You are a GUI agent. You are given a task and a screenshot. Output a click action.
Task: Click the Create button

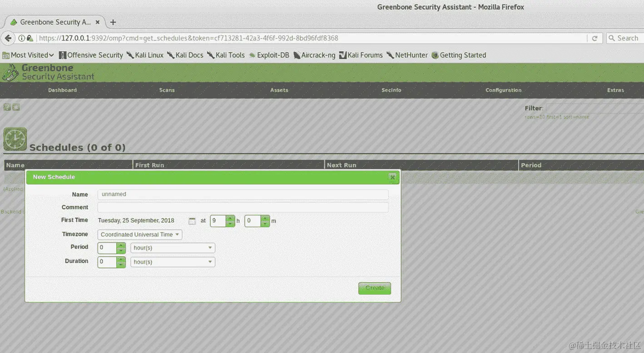(375, 288)
